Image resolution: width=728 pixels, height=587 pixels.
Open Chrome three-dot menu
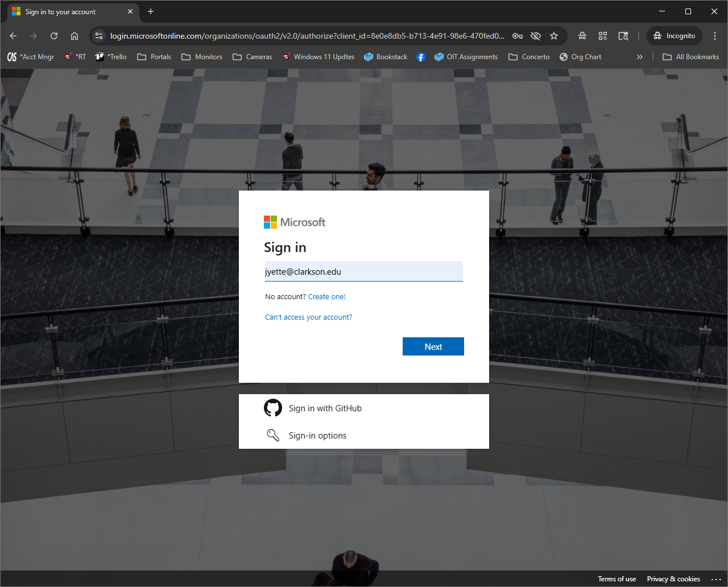pyautogui.click(x=715, y=36)
